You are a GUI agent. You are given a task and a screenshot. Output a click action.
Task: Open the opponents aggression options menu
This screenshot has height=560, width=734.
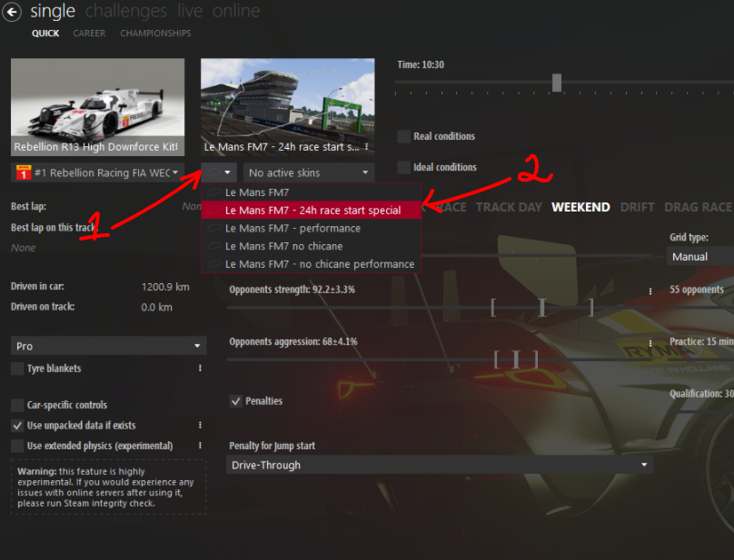click(x=650, y=343)
